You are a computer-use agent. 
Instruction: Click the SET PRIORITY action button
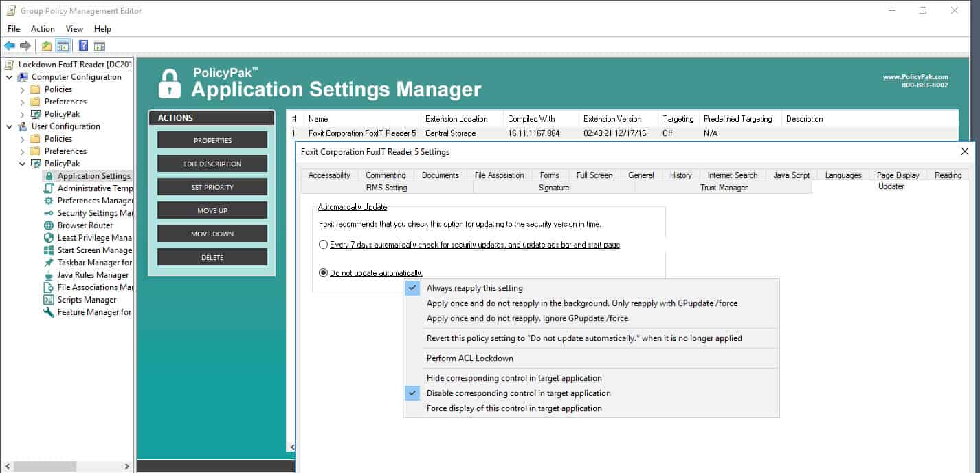212,187
